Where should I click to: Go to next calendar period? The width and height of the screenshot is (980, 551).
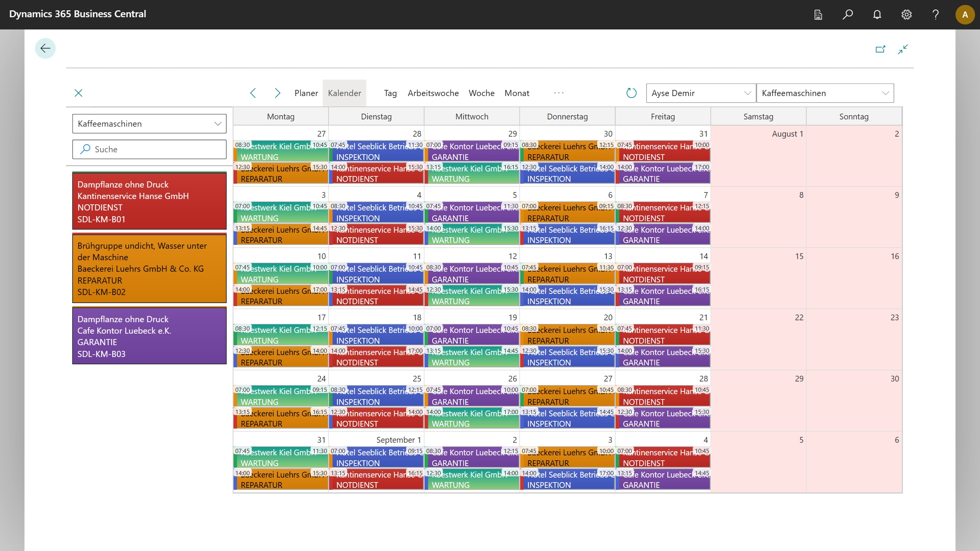click(x=278, y=93)
